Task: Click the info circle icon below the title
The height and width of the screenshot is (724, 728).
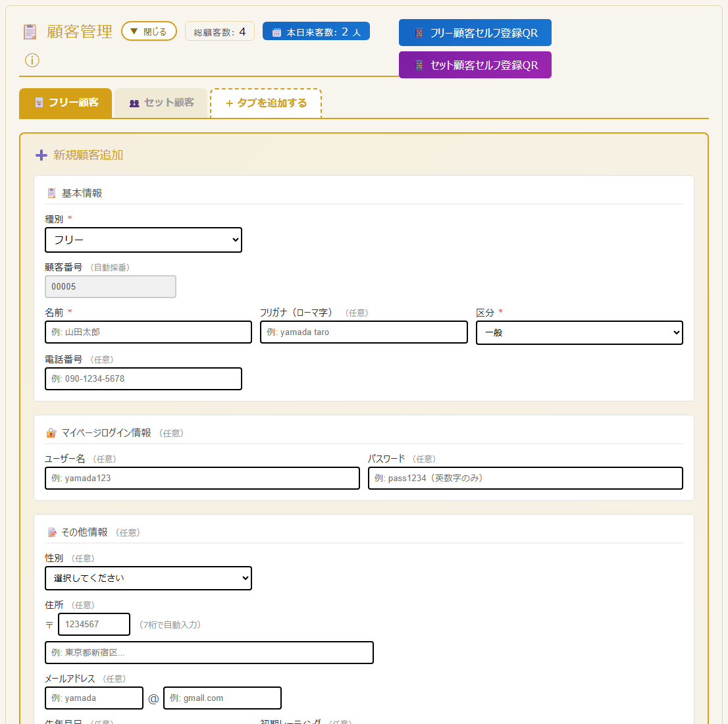Action: pyautogui.click(x=32, y=61)
